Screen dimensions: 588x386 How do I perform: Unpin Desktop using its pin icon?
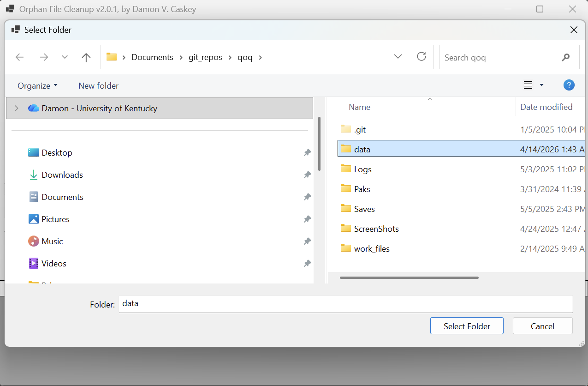pos(307,153)
